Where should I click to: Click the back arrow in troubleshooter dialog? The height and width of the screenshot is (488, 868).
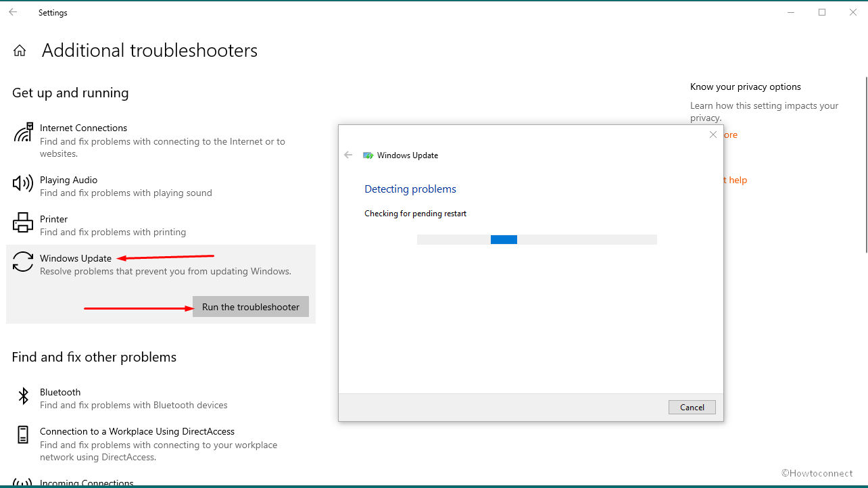[x=348, y=155]
